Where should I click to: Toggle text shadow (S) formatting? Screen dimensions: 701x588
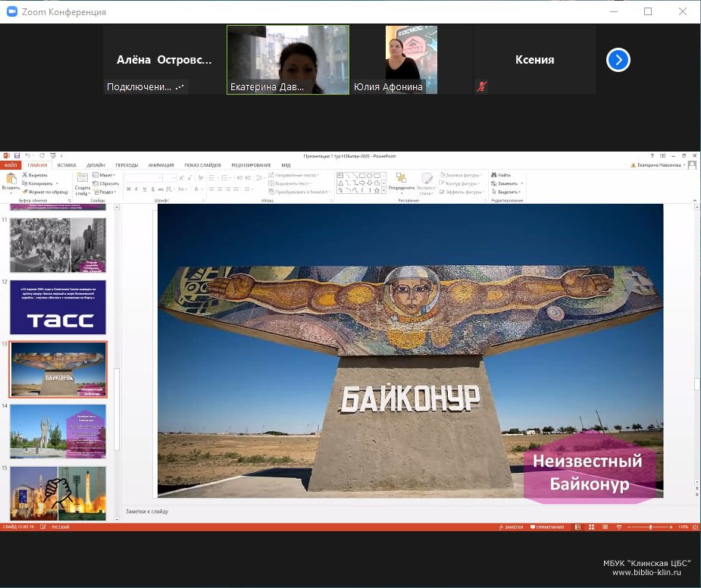153,189
